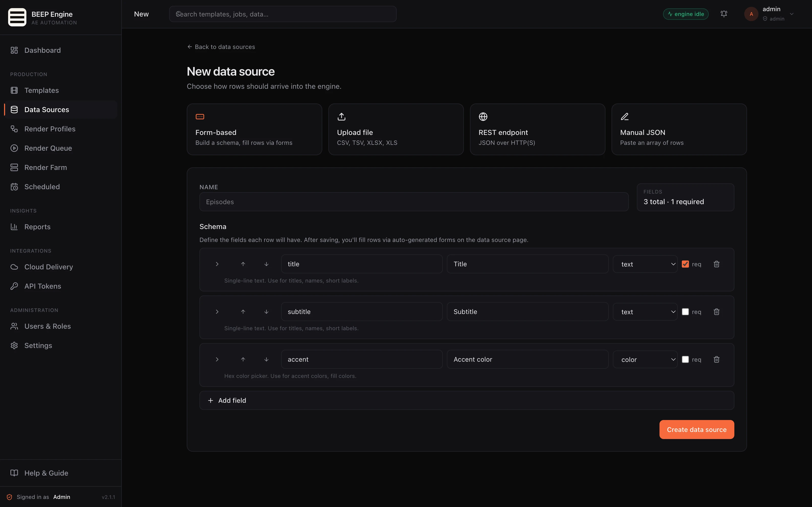Screen dimensions: 812x507
Task: Edit the Title label input
Action: [528, 264]
